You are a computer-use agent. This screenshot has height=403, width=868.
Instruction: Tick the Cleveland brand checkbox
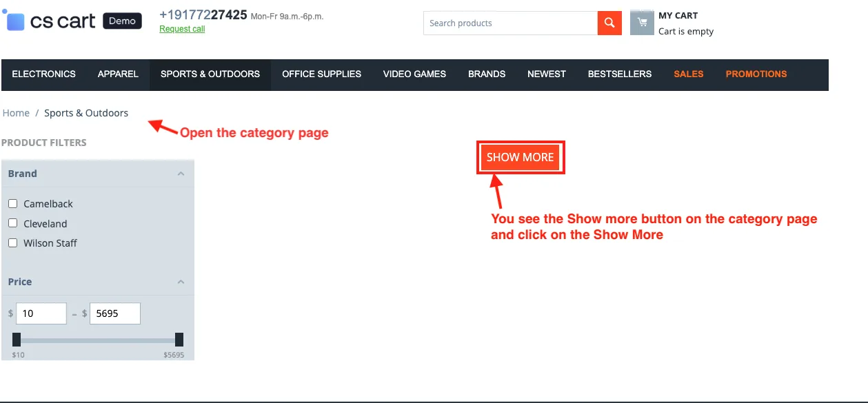tap(12, 223)
